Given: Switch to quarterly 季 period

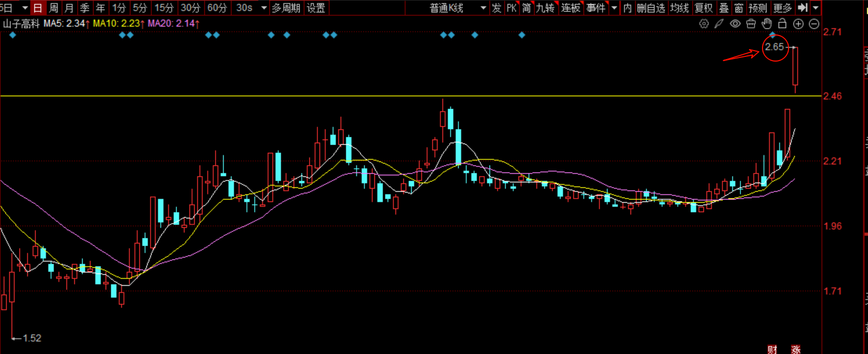Looking at the screenshot, I should [85, 8].
